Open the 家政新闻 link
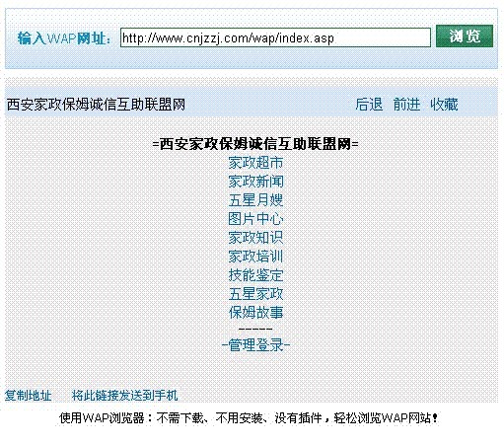This screenshot has height=446, width=504. point(255,182)
